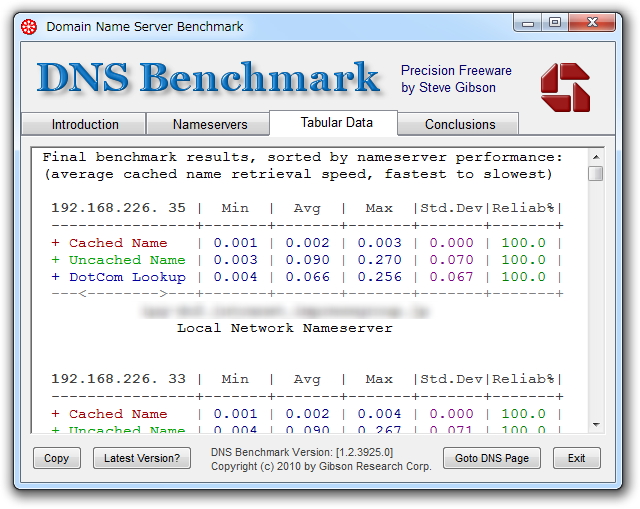Check for Latest Version button
Image resolution: width=640 pixels, height=509 pixels.
pyautogui.click(x=142, y=458)
